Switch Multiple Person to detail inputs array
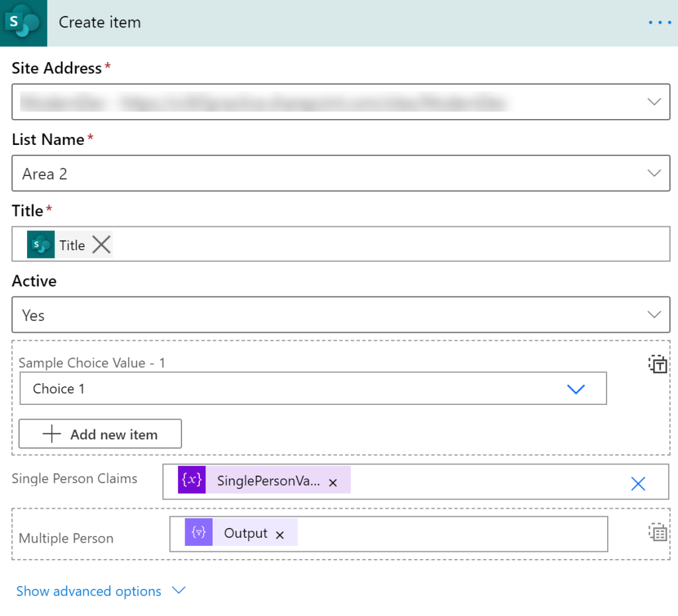This screenshot has height=616, width=678. pyautogui.click(x=657, y=532)
